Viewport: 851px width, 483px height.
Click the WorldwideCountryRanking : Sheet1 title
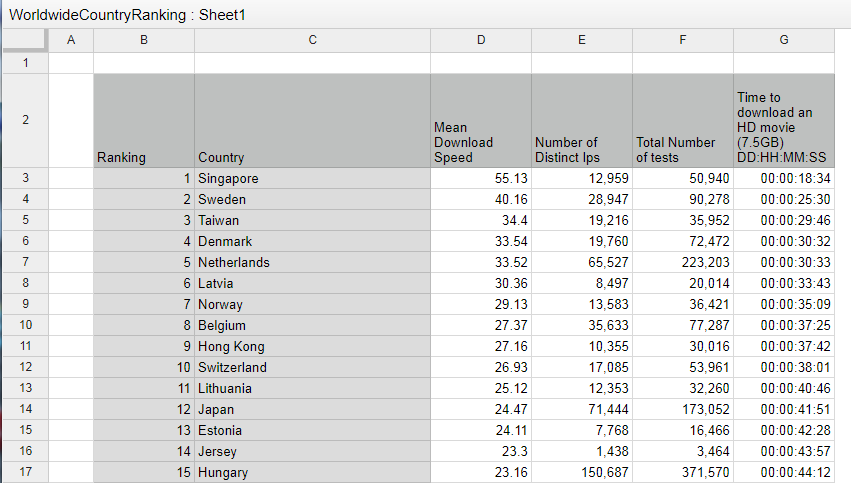(x=128, y=15)
